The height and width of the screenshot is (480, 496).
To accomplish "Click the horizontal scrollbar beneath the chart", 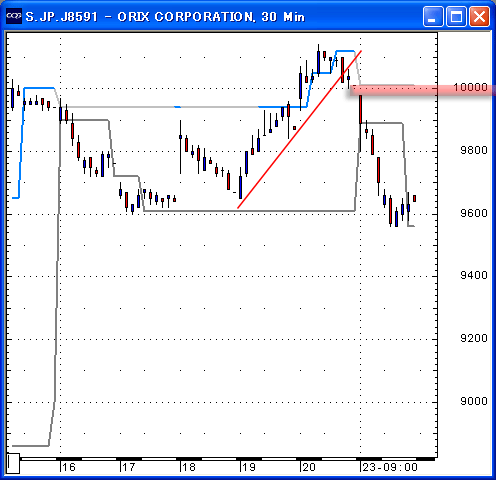I will click(x=228, y=459).
